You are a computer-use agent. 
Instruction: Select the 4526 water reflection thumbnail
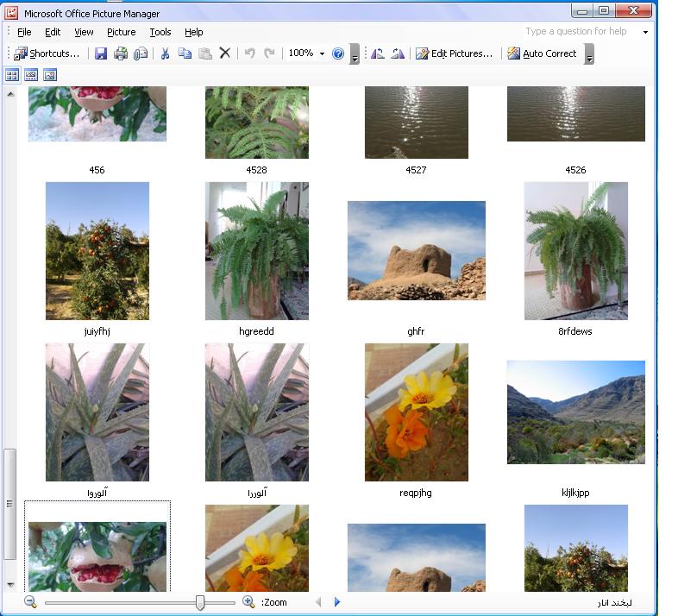pyautogui.click(x=576, y=114)
